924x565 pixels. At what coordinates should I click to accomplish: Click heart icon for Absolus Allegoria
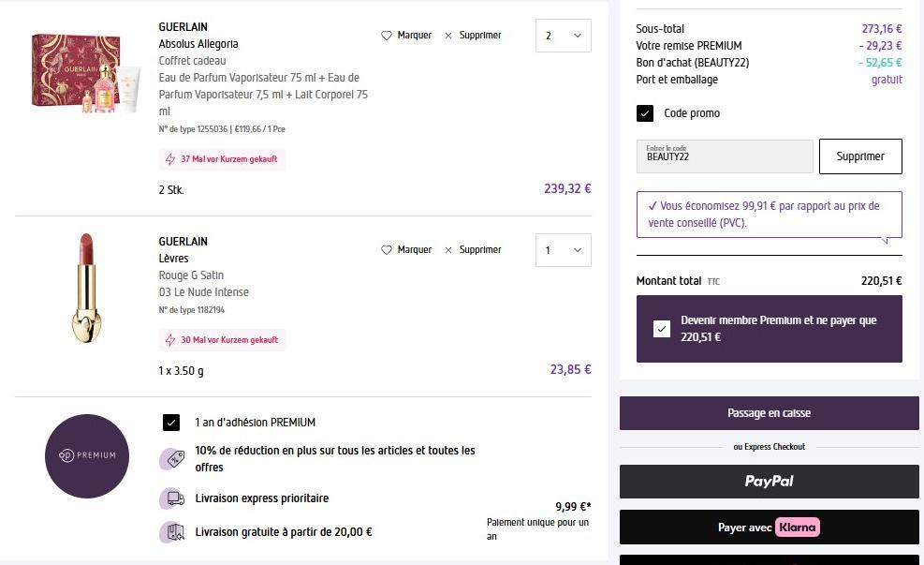[x=386, y=36]
